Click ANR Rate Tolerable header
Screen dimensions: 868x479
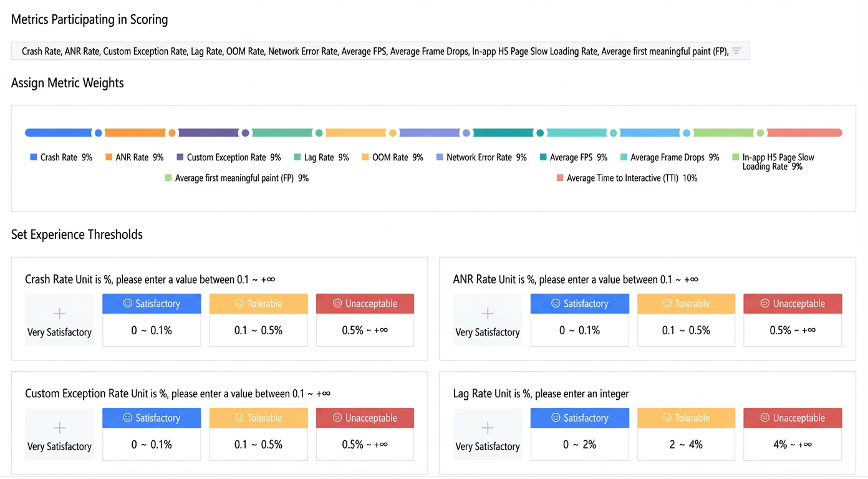tap(686, 304)
